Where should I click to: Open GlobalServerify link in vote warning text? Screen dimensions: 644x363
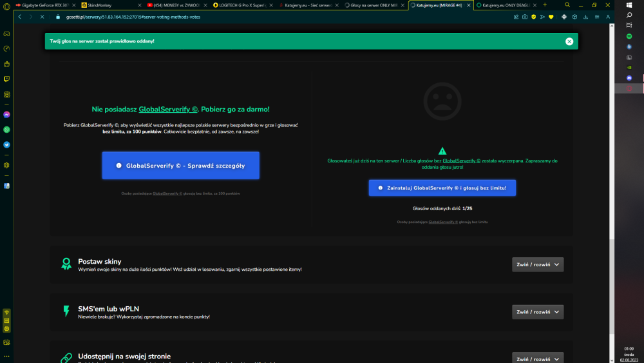pyautogui.click(x=461, y=161)
